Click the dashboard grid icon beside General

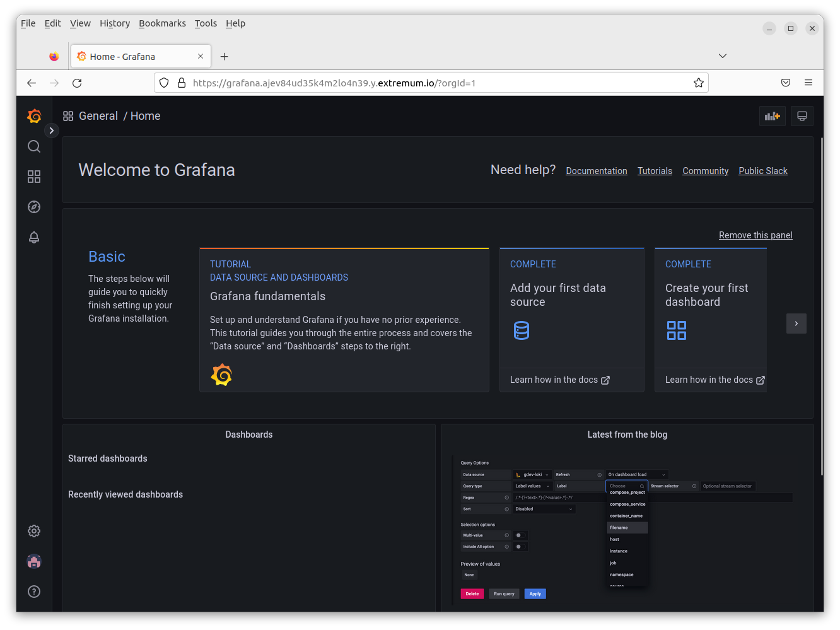tap(68, 116)
